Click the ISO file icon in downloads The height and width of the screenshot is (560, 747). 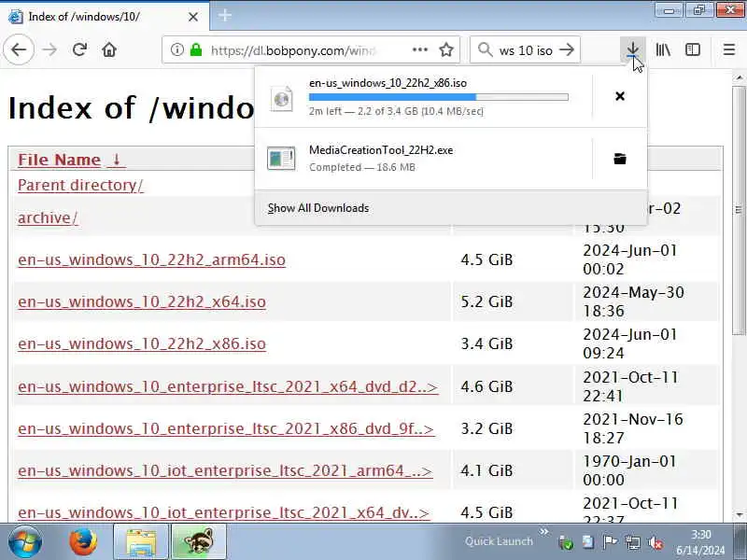[x=282, y=98]
